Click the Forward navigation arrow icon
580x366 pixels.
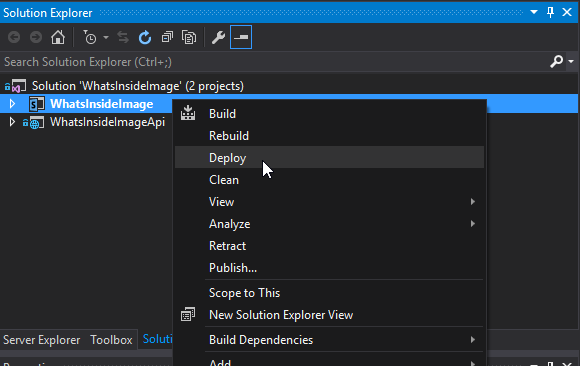pos(36,37)
